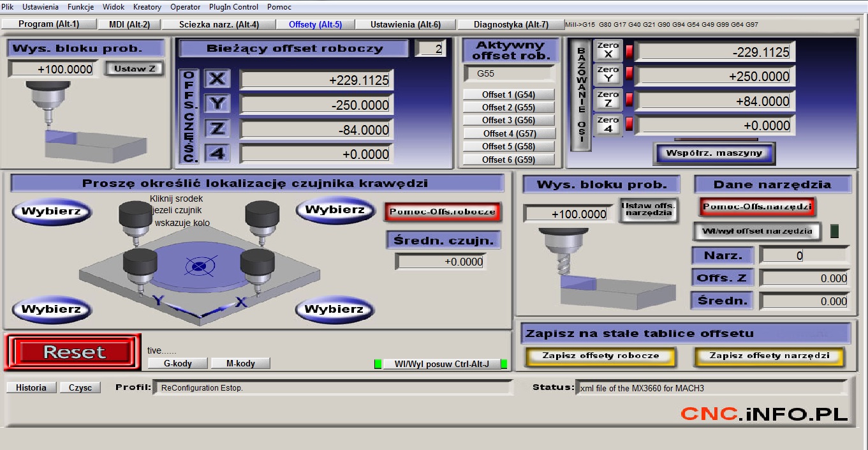Select the Offsety (Alt-5) tab
This screenshot has width=868, height=450.
click(315, 24)
